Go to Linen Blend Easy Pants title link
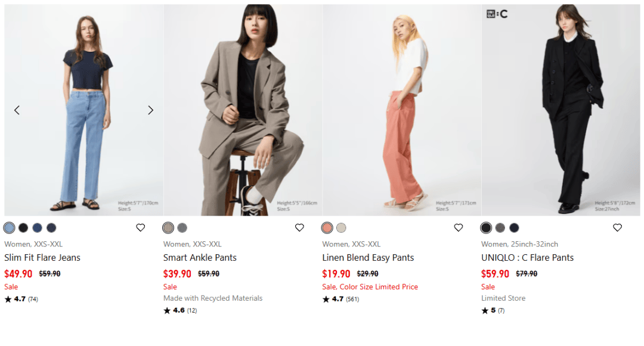The height and width of the screenshot is (346, 644). pyautogui.click(x=368, y=258)
